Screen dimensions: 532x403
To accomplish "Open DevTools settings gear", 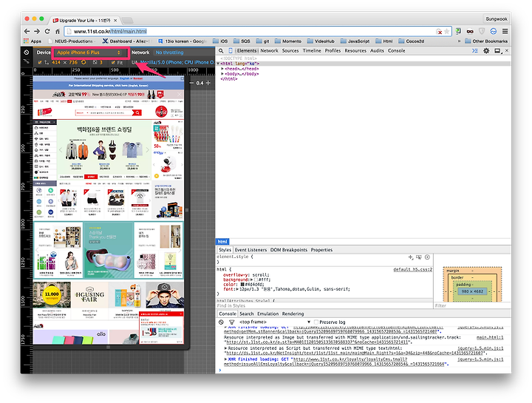I will (x=486, y=50).
